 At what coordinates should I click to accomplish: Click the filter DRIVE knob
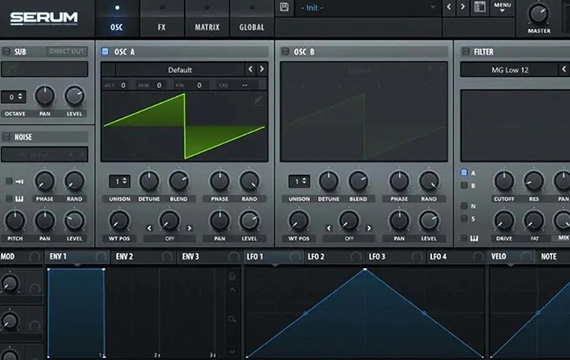point(504,221)
